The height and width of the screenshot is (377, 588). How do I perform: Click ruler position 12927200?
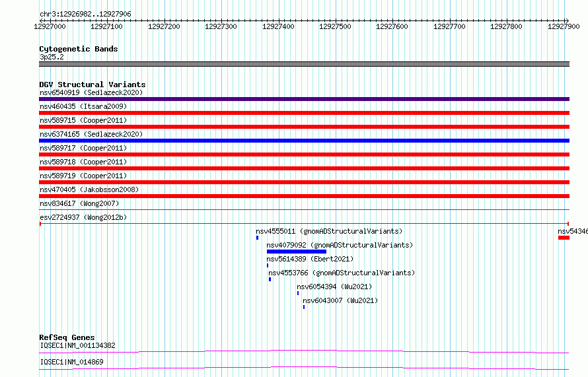pyautogui.click(x=164, y=26)
